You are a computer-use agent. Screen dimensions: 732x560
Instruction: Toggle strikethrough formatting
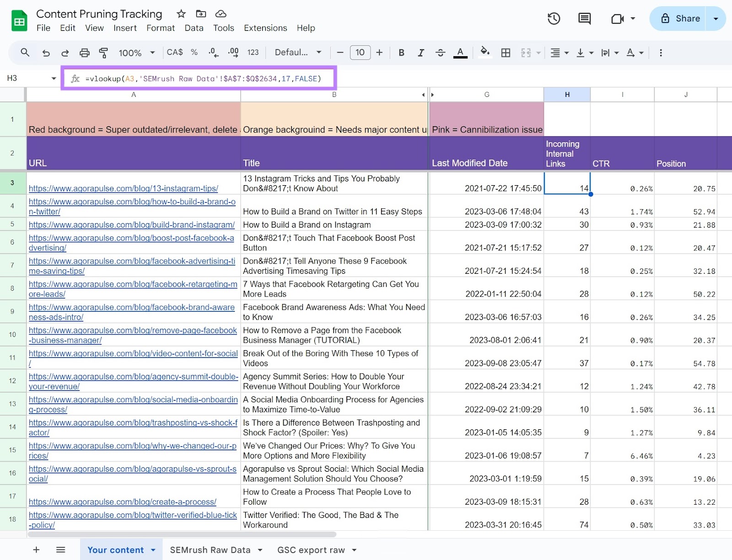(440, 53)
